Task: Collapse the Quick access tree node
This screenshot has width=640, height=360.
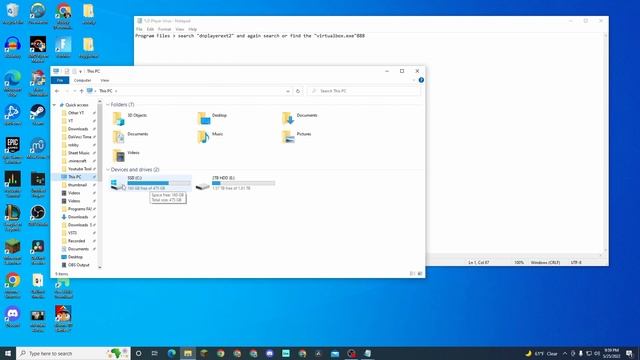Action: 54,105
